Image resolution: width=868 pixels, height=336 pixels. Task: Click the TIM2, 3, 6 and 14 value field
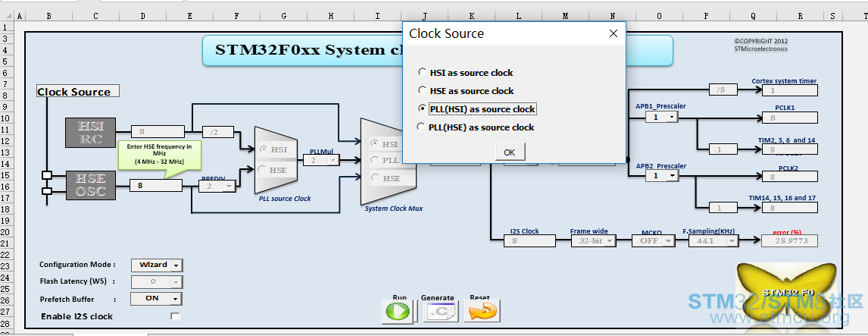(789, 149)
